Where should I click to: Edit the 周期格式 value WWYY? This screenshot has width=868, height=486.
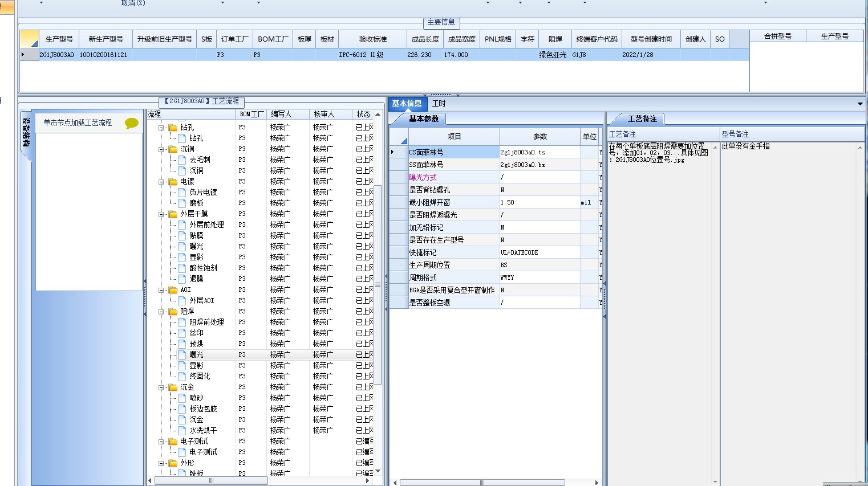tap(540, 277)
